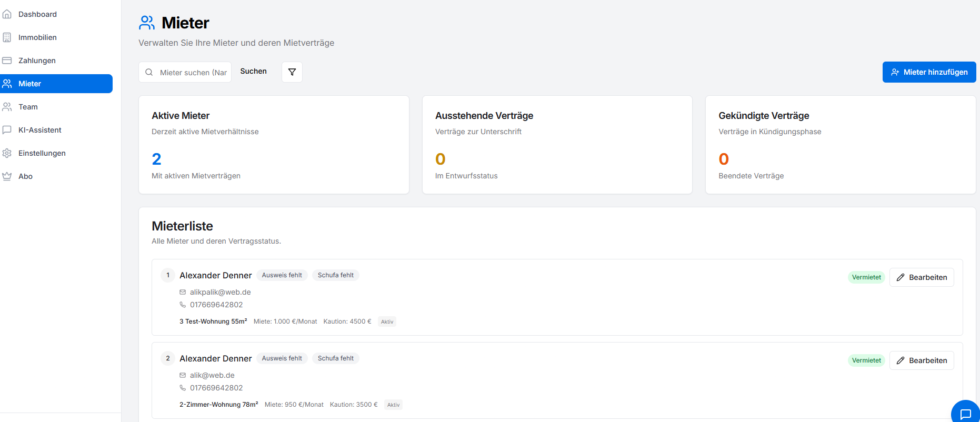Click 3 Test-Wohnung 55m² property text
Image resolution: width=980 pixels, height=422 pixels.
(x=213, y=321)
